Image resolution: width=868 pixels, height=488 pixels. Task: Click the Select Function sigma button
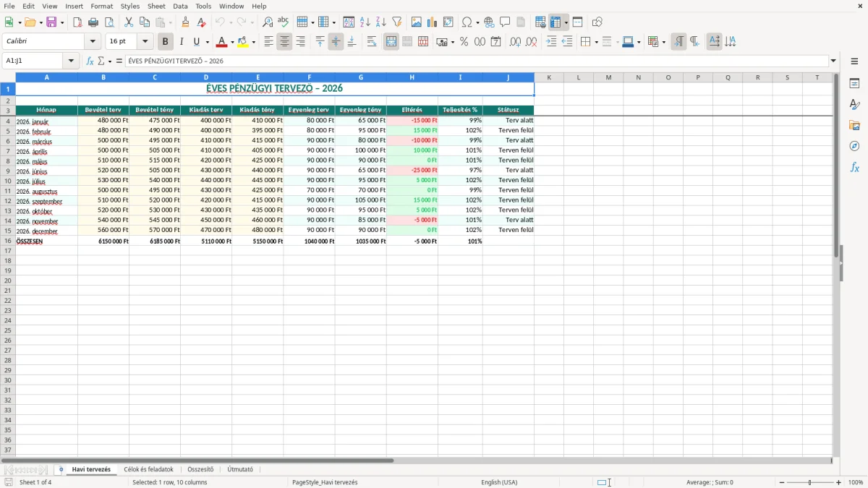[101, 61]
